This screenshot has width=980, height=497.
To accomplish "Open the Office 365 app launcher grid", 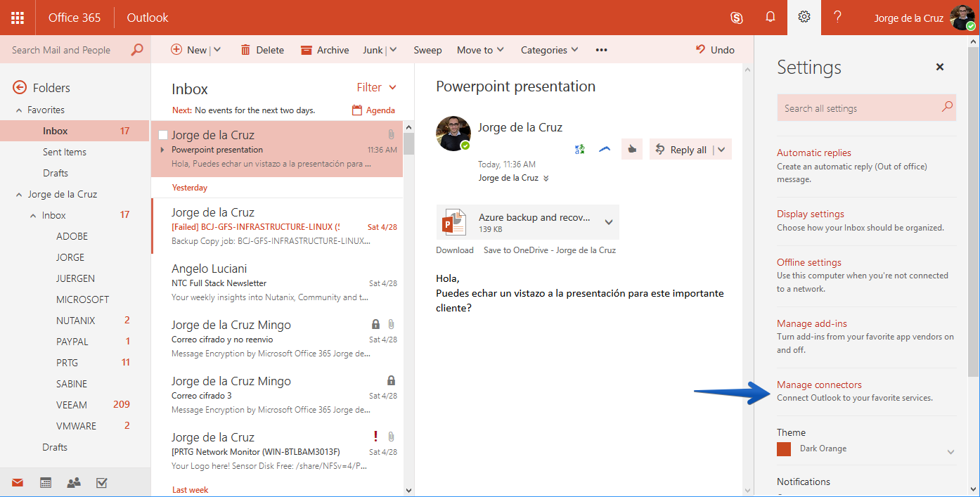I will 18,18.
